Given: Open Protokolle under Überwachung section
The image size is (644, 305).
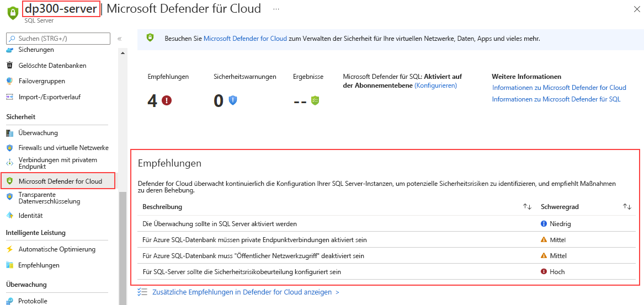Looking at the screenshot, I should click(33, 301).
